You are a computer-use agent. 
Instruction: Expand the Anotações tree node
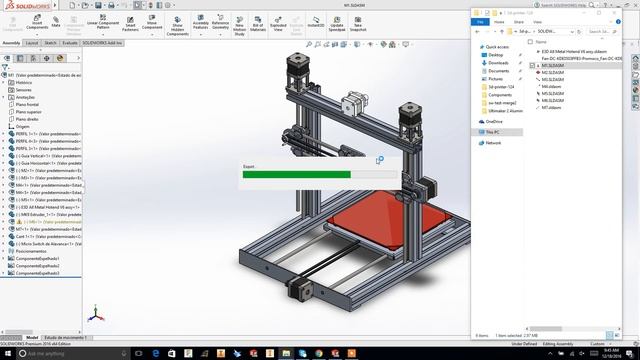tap(4, 97)
